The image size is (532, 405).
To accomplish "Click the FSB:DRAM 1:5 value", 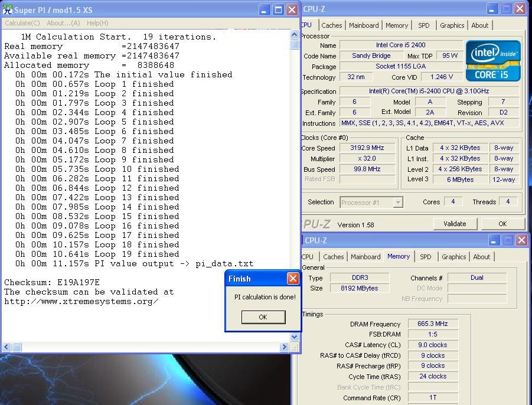I will tap(433, 334).
